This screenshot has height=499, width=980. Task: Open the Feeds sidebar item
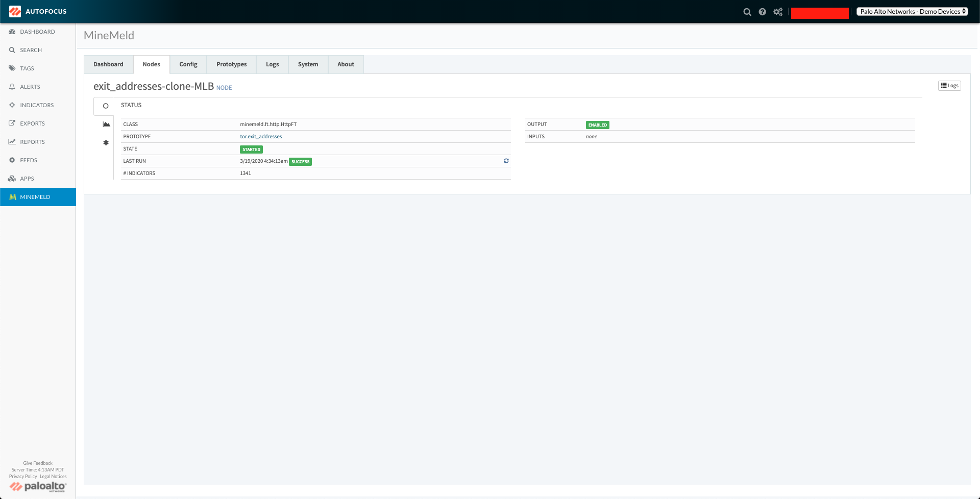pos(29,160)
